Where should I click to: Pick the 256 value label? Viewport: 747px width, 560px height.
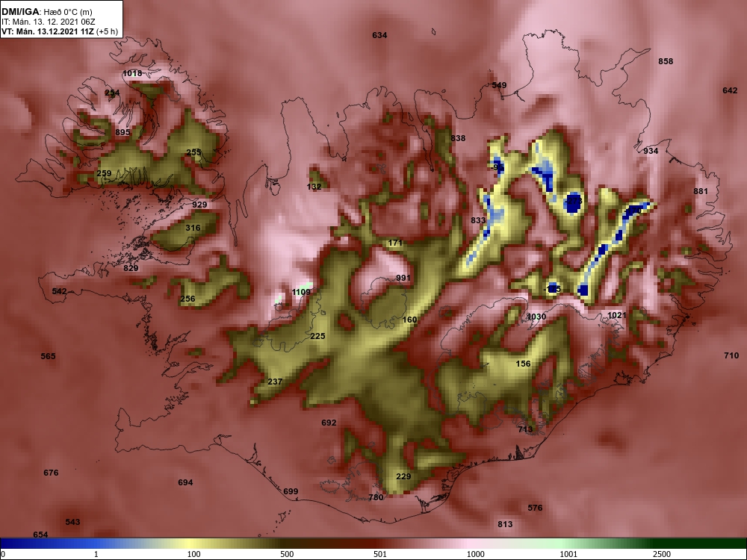187,299
